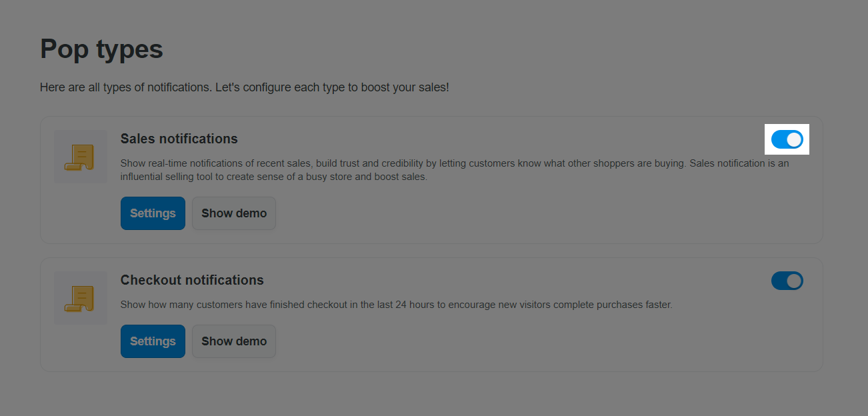868x416 pixels.
Task: Click the blue track of the Sales notifications switch
Action: (x=779, y=139)
